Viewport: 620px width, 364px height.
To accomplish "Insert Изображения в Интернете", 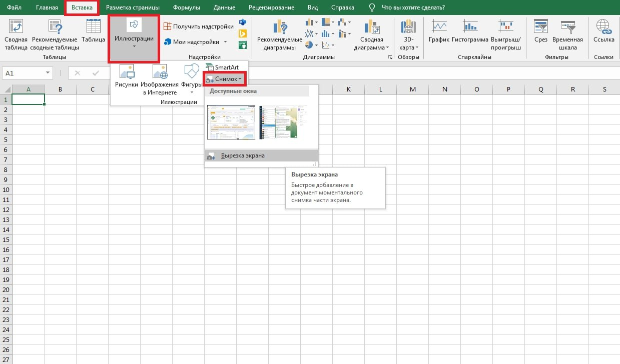I will tap(160, 73).
